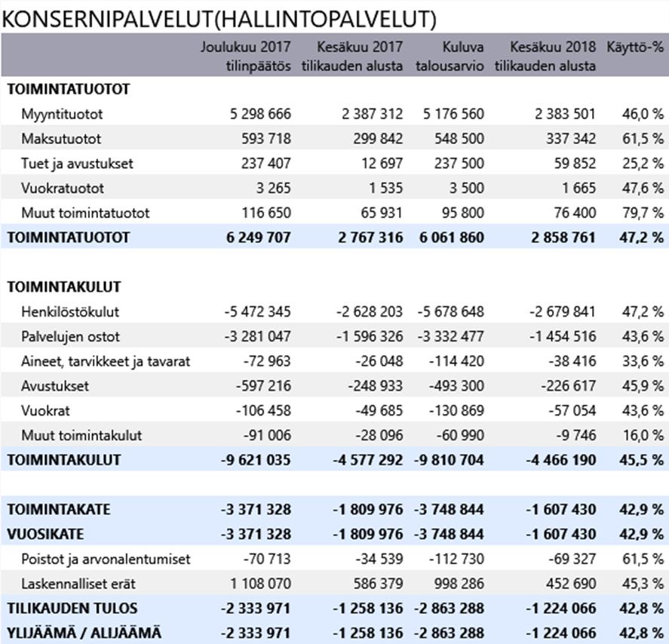Click the KONSERNIPALVELUT(HALLINTOPALVELUT) title
669x644 pixels.
click(219, 19)
